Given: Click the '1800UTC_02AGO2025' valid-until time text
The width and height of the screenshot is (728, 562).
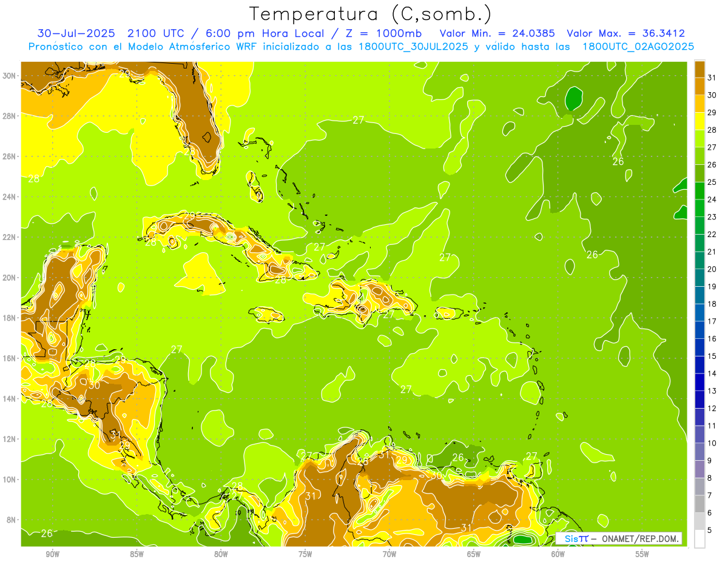Looking at the screenshot, I should (x=638, y=47).
